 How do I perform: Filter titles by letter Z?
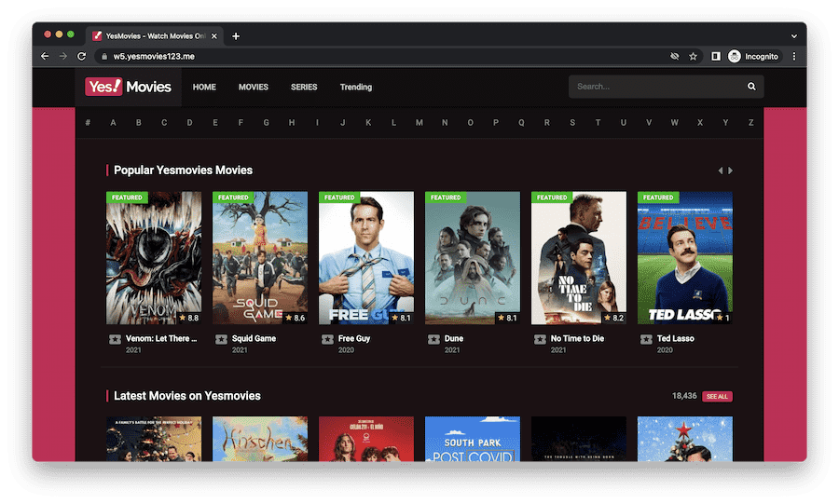tap(750, 122)
